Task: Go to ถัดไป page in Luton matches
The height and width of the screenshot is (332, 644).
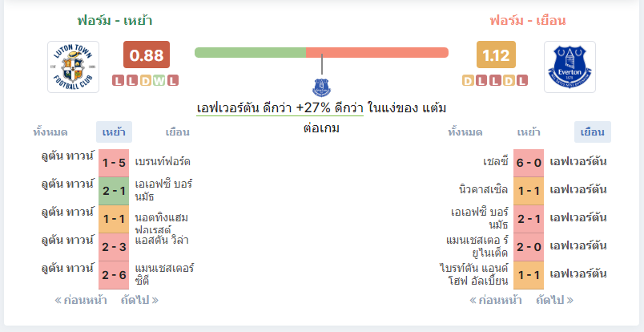Action: pyautogui.click(x=139, y=300)
